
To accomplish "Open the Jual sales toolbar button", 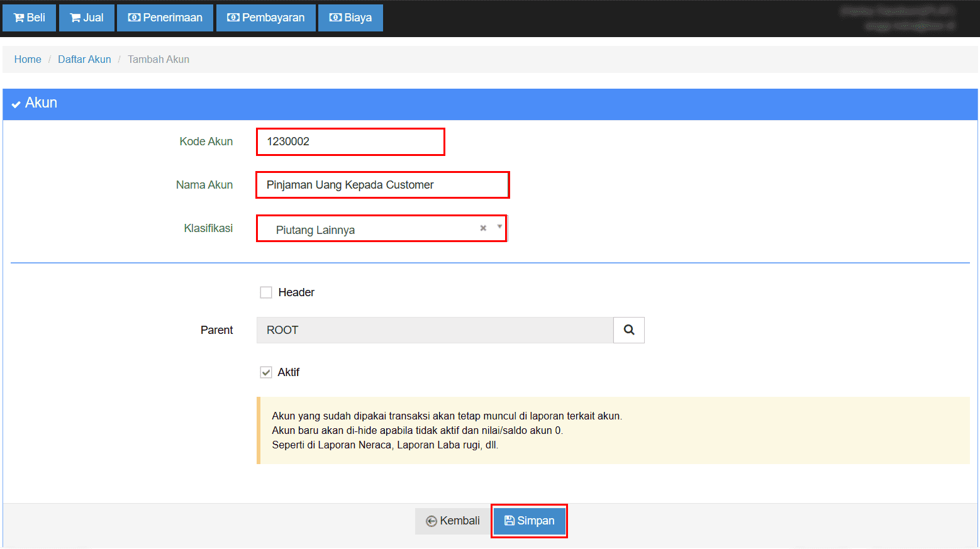I will coord(87,18).
